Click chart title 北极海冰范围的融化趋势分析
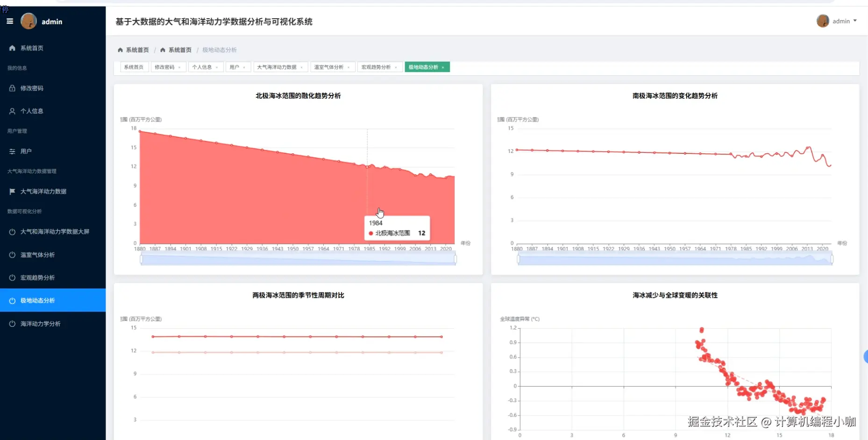Screen dimensions: 868x440 tap(298, 96)
